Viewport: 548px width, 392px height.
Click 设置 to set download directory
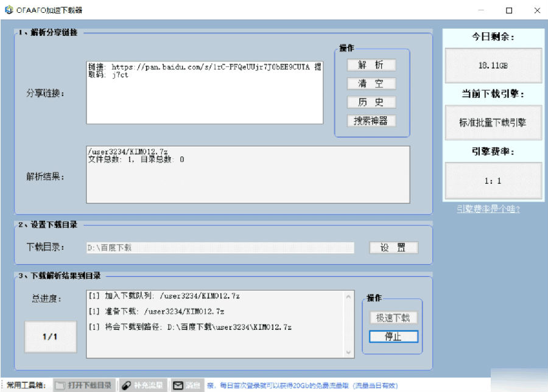tap(393, 248)
